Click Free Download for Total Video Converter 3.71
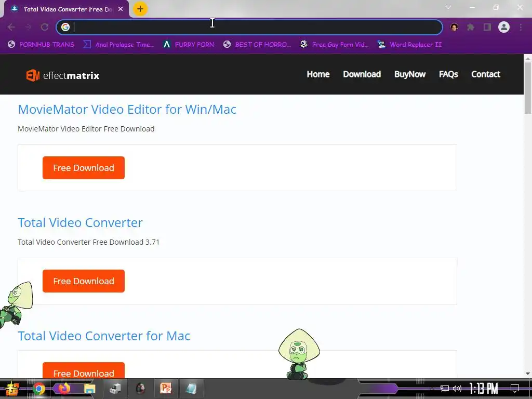Viewport: 532px width, 399px height. point(84,281)
